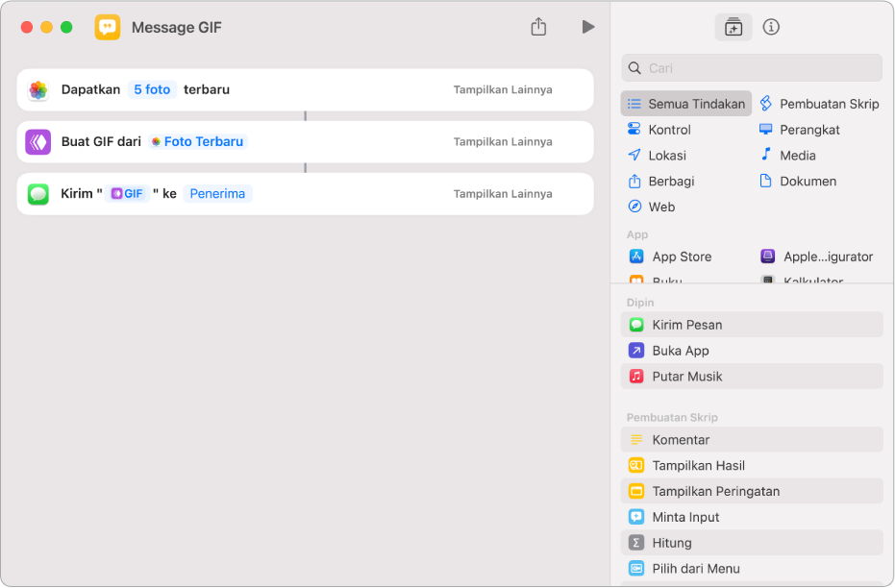Select Pembuatan Skrip category

[819, 104]
